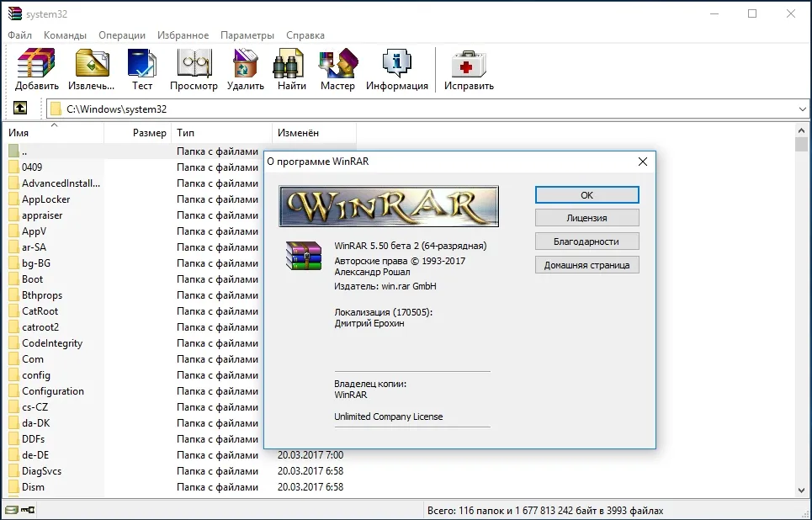The width and height of the screenshot is (812, 520).
Task: Select the Configuration folder
Action: click(52, 391)
